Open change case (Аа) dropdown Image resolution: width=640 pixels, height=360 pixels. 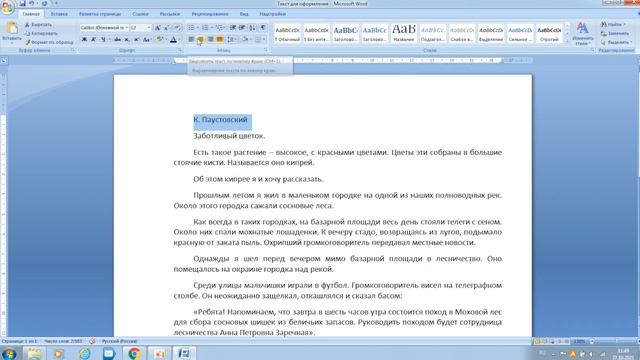(148, 40)
